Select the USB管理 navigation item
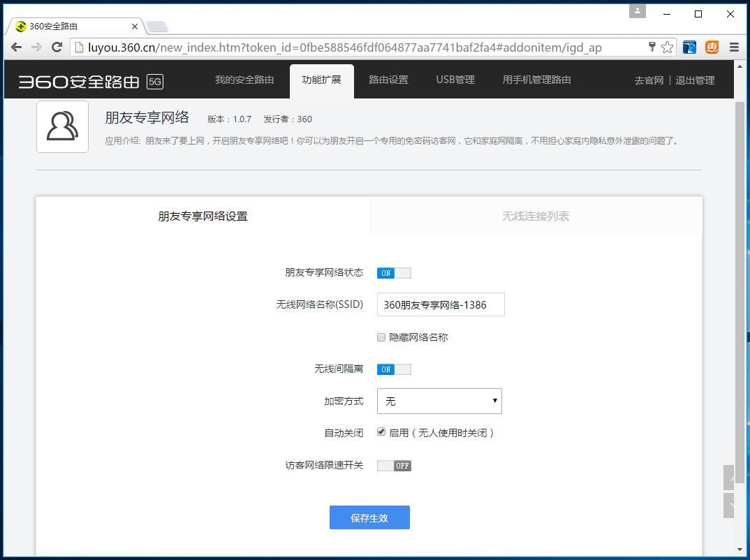This screenshot has height=560, width=750. [455, 80]
